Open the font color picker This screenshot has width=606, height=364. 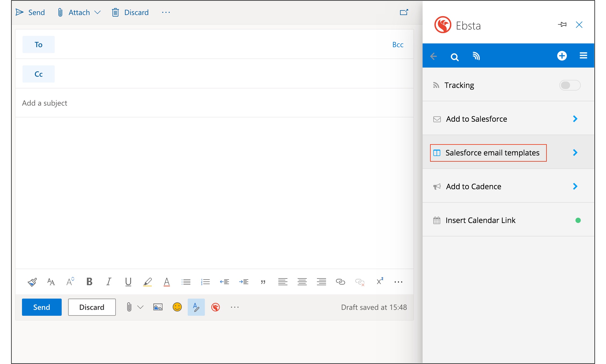[167, 282]
